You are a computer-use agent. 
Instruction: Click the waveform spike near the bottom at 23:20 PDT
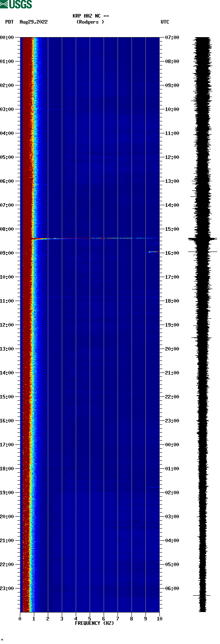[x=202, y=595]
